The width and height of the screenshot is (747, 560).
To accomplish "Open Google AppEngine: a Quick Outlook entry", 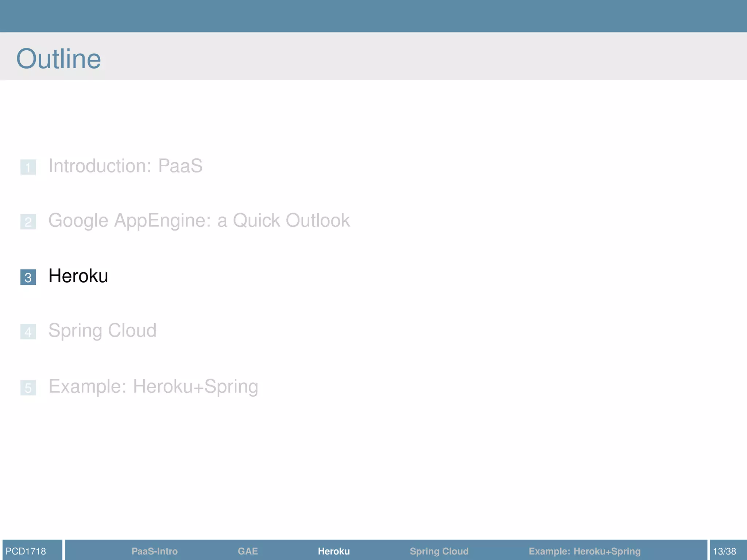I will (199, 221).
